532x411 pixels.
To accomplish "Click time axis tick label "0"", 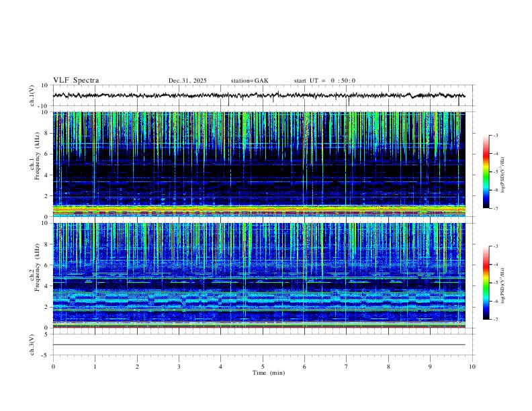I will click(x=53, y=367).
